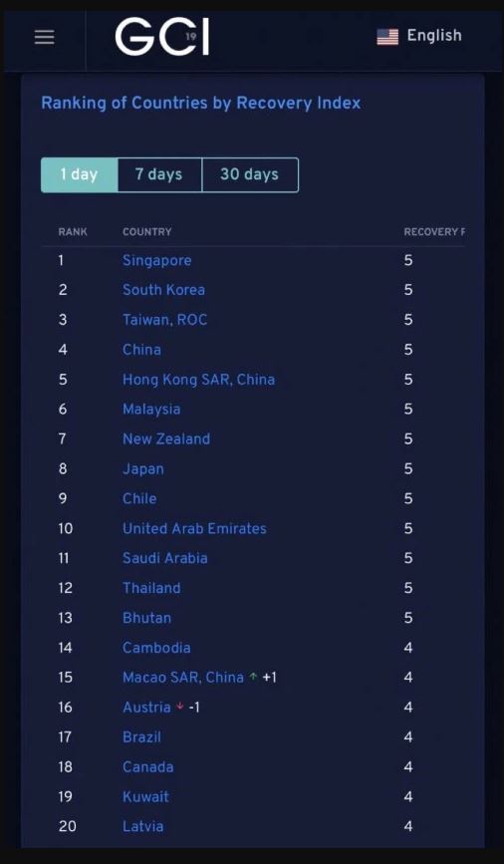Switch to 30 days range
Screen dimensions: 504x864
point(250,174)
